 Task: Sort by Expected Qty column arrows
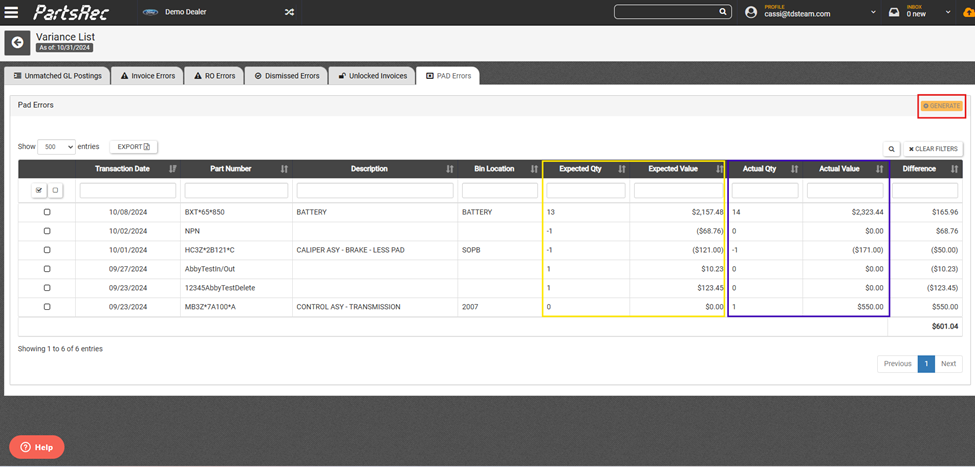622,169
